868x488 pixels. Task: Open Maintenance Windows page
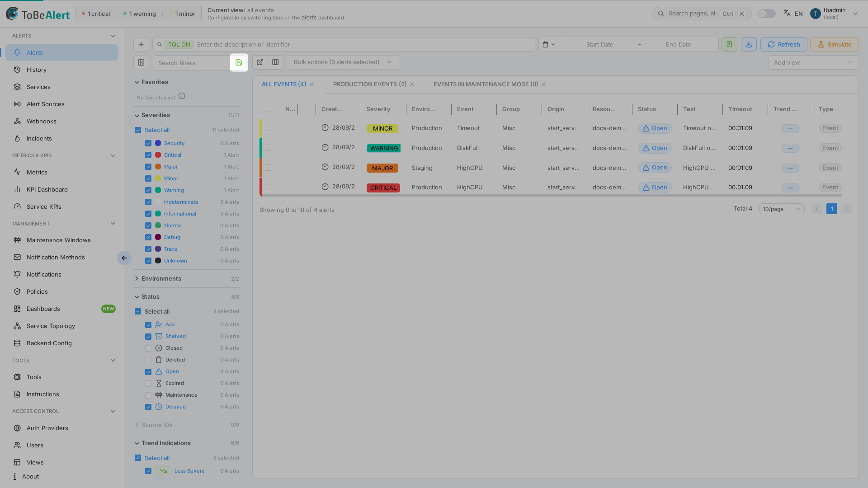tap(62, 240)
